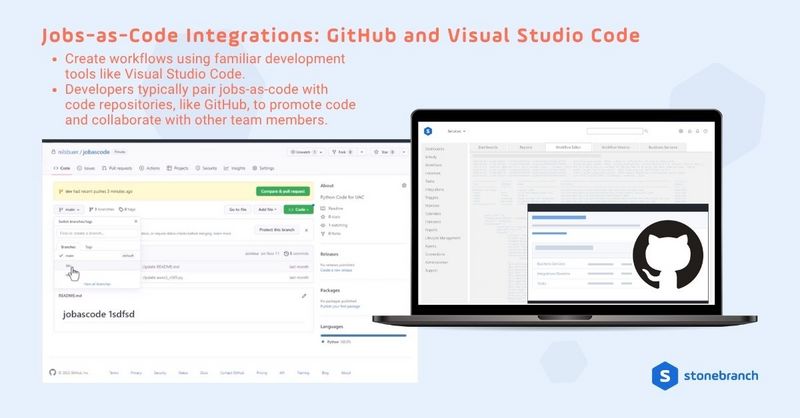Click the Protect this branch button
800x418 pixels.
click(277, 230)
